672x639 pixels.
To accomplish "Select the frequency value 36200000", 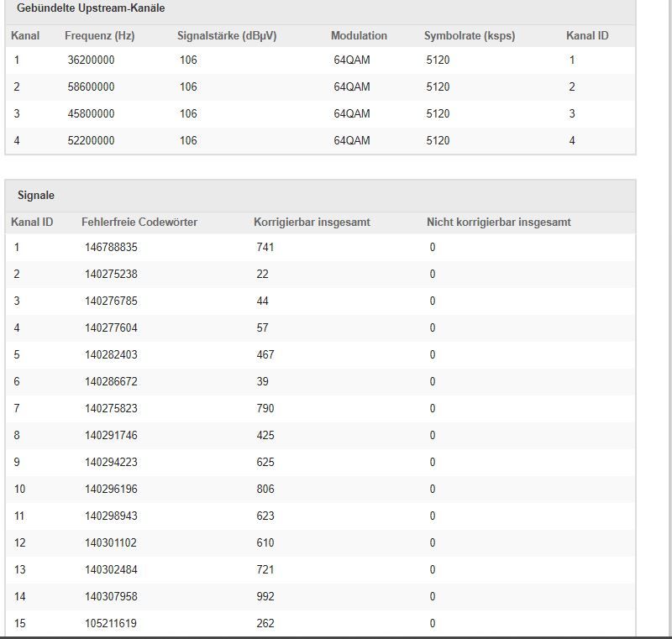I will [x=91, y=60].
